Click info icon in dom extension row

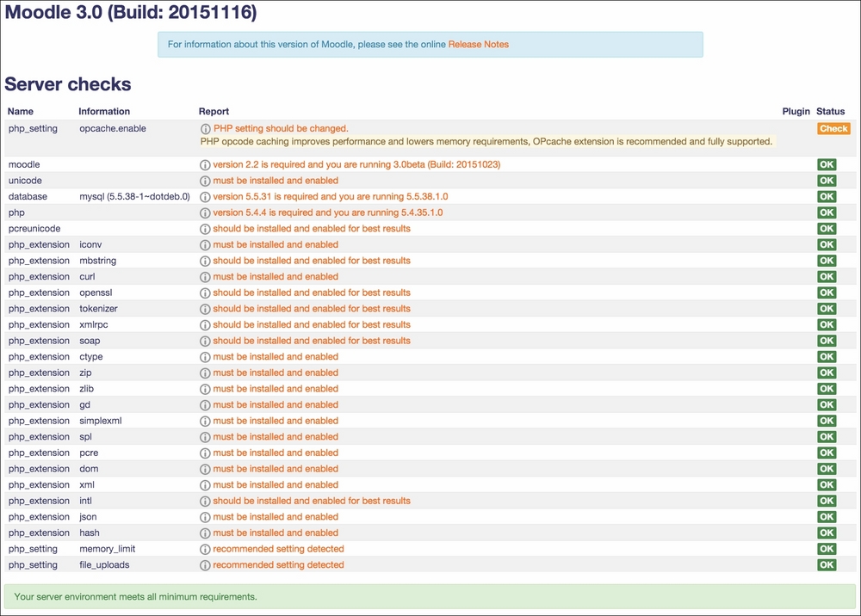click(205, 469)
